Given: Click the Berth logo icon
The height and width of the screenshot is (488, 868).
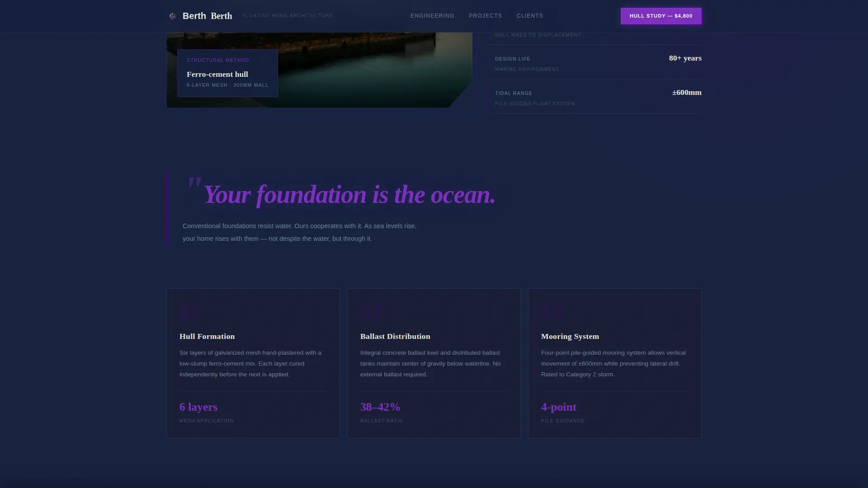Looking at the screenshot, I should pyautogui.click(x=173, y=16).
